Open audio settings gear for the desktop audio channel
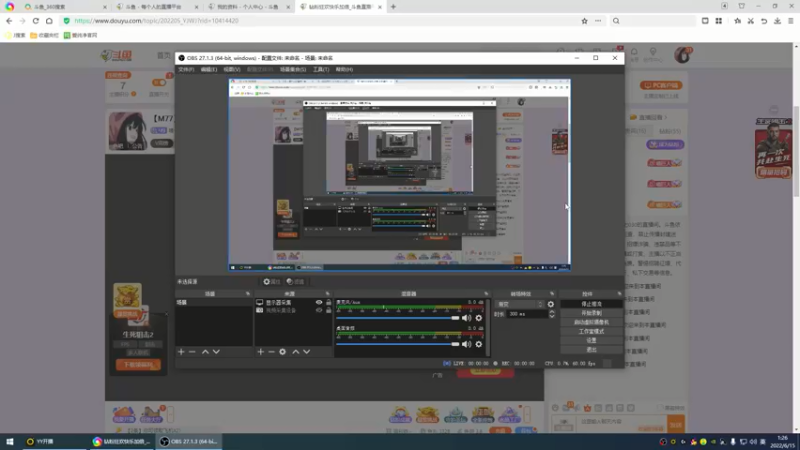The height and width of the screenshot is (450, 800). pos(479,344)
